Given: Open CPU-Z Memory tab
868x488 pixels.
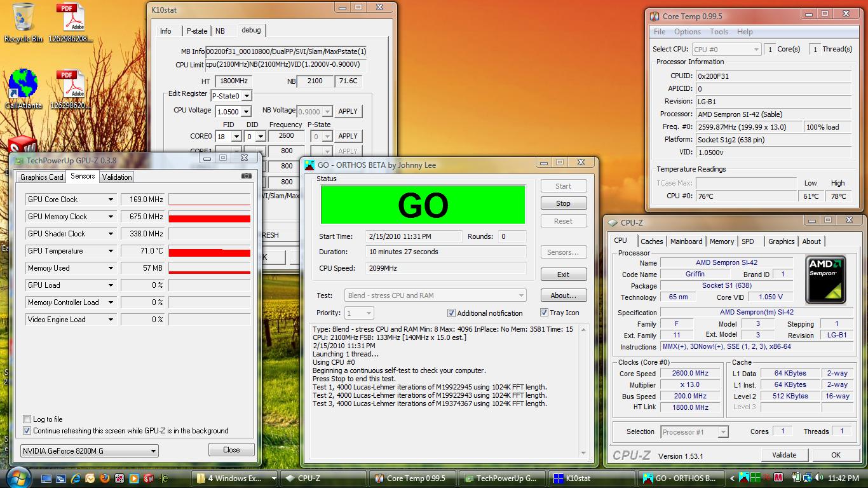Looking at the screenshot, I should (x=722, y=241).
